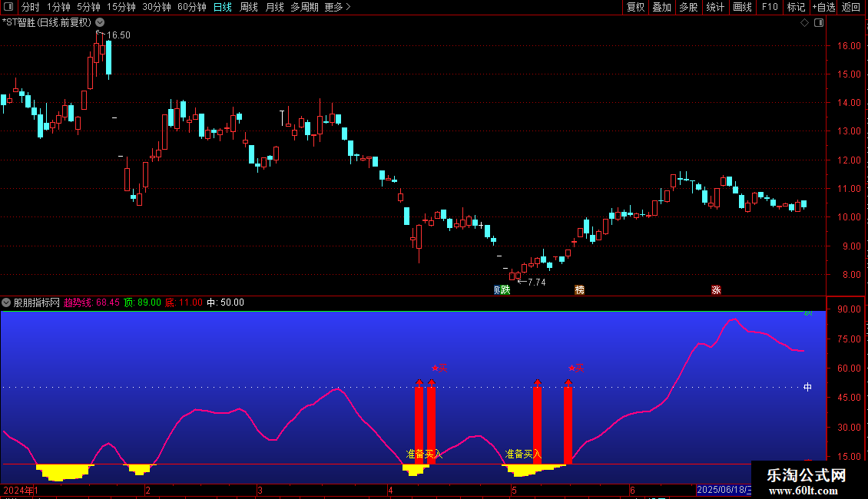
Task: Click the 标记 mark button
Action: pyautogui.click(x=796, y=7)
